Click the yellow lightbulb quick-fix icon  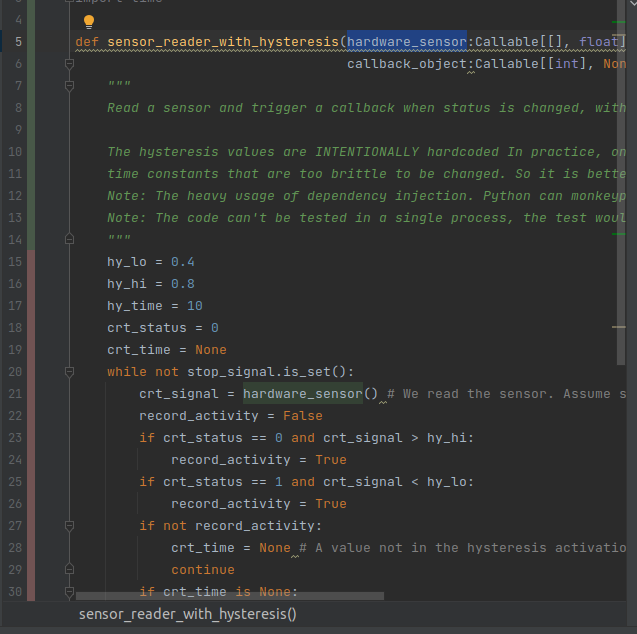[x=89, y=22]
